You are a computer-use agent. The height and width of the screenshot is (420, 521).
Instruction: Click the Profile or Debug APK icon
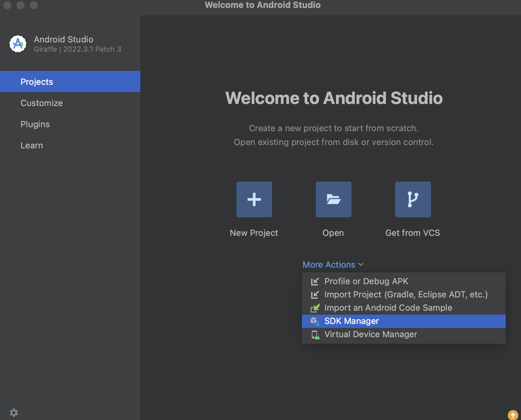pos(315,282)
